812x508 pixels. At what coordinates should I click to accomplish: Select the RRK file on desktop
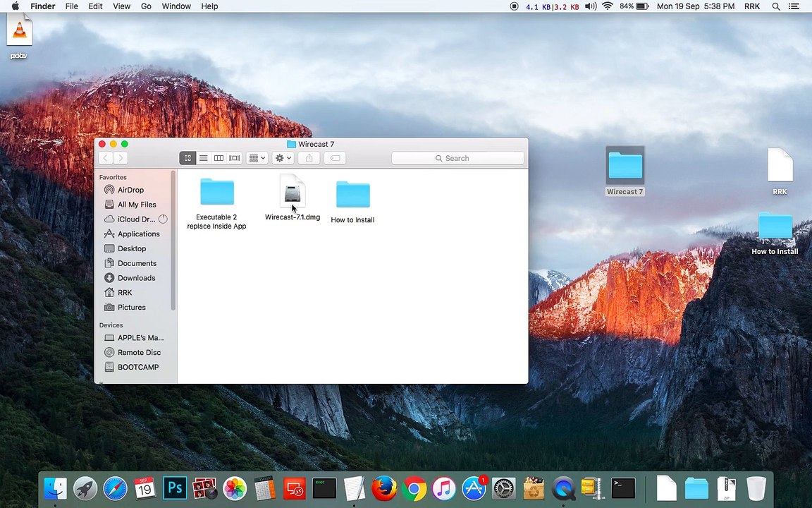[780, 171]
